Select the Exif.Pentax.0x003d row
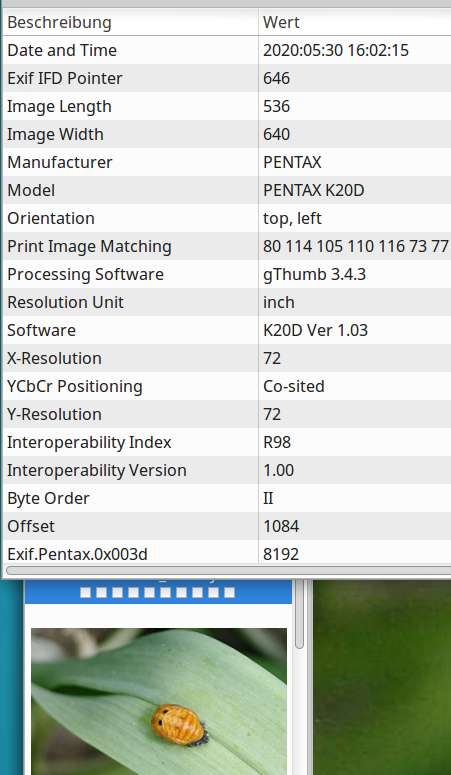The height and width of the screenshot is (775, 451). pos(227,554)
